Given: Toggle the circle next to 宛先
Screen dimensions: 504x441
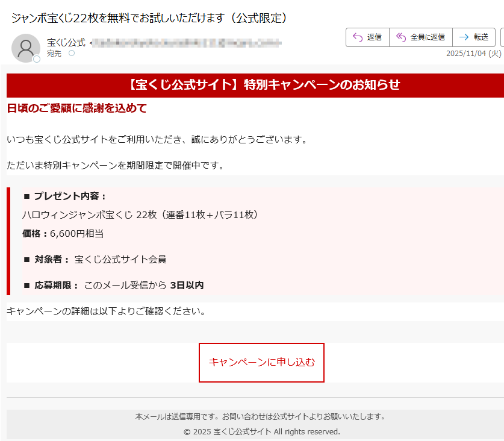Looking at the screenshot, I should click(x=72, y=52).
